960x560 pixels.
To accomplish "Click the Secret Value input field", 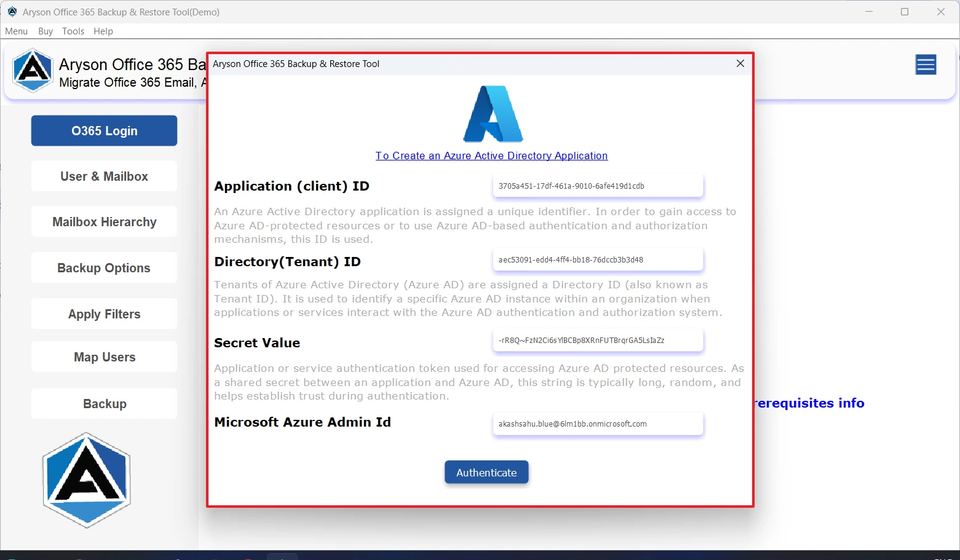I will pyautogui.click(x=598, y=340).
